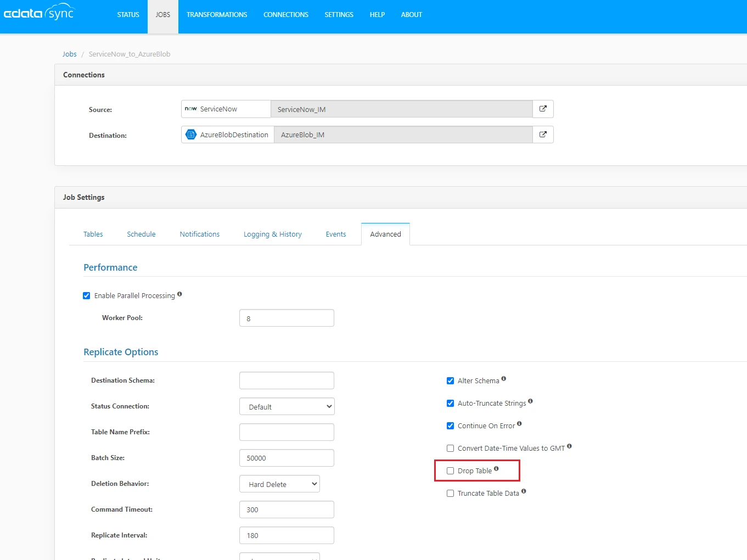
Task: Click the Performance section heading
Action: tap(110, 267)
